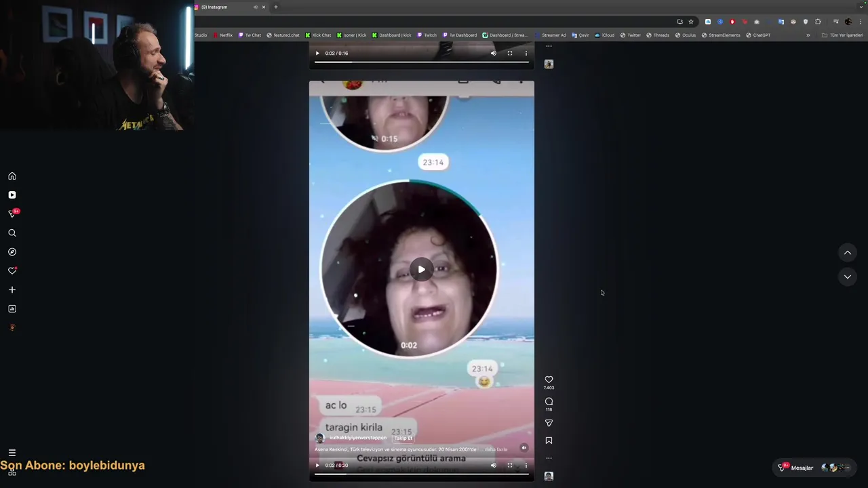This screenshot has width=868, height=488.
Task: Save the reel with bookmark icon
Action: click(x=549, y=441)
